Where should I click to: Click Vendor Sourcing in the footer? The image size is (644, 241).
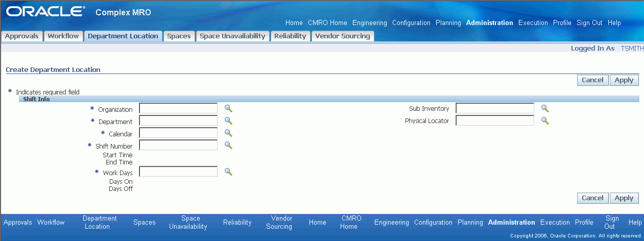[279, 223]
